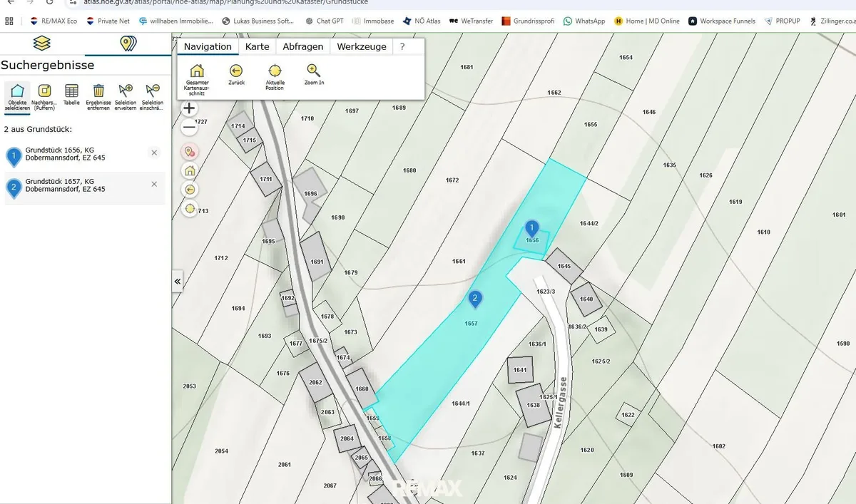Open the Nachbars... (Puffern) buffer tool
Viewport: 856px width, 504px height.
[44, 96]
